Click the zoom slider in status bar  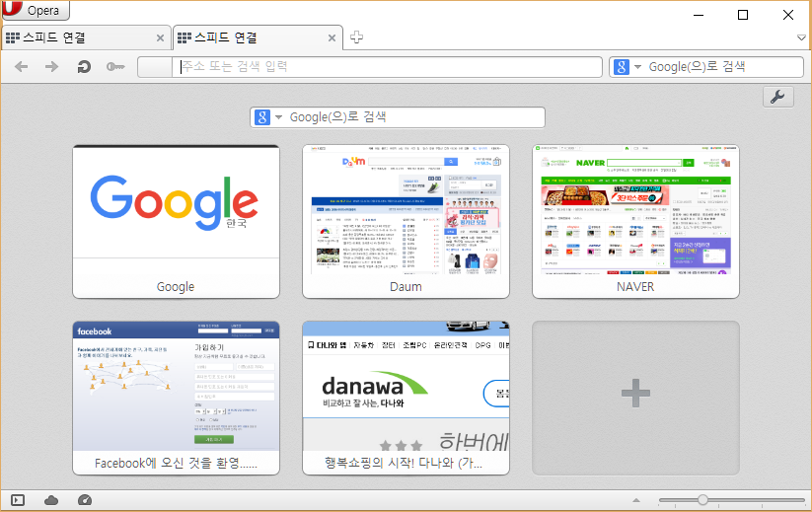click(702, 500)
